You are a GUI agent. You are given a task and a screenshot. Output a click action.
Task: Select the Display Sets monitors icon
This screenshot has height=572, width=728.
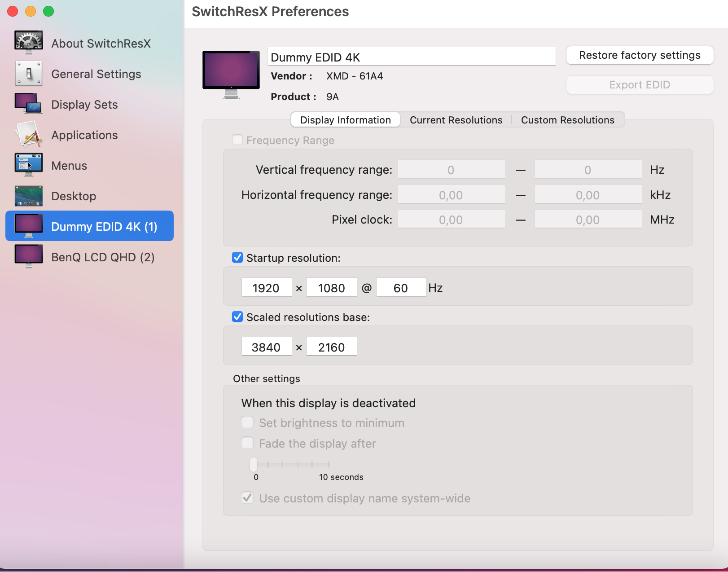click(29, 104)
